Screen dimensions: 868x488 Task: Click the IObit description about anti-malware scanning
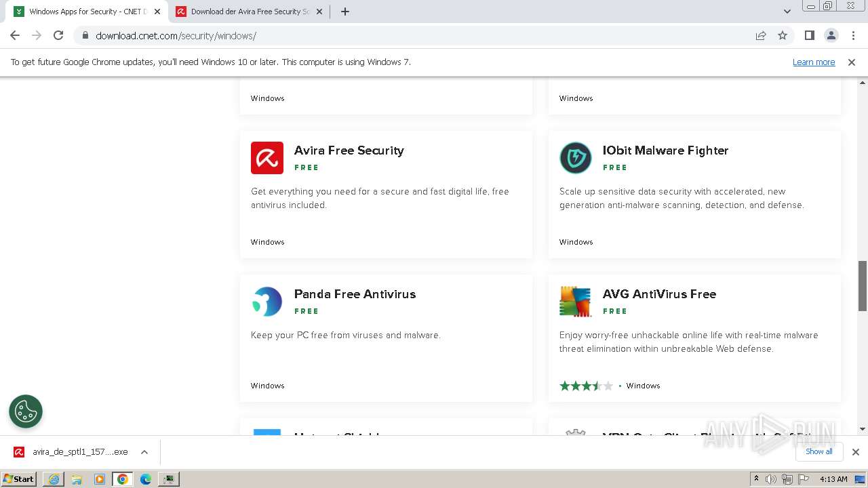point(682,199)
